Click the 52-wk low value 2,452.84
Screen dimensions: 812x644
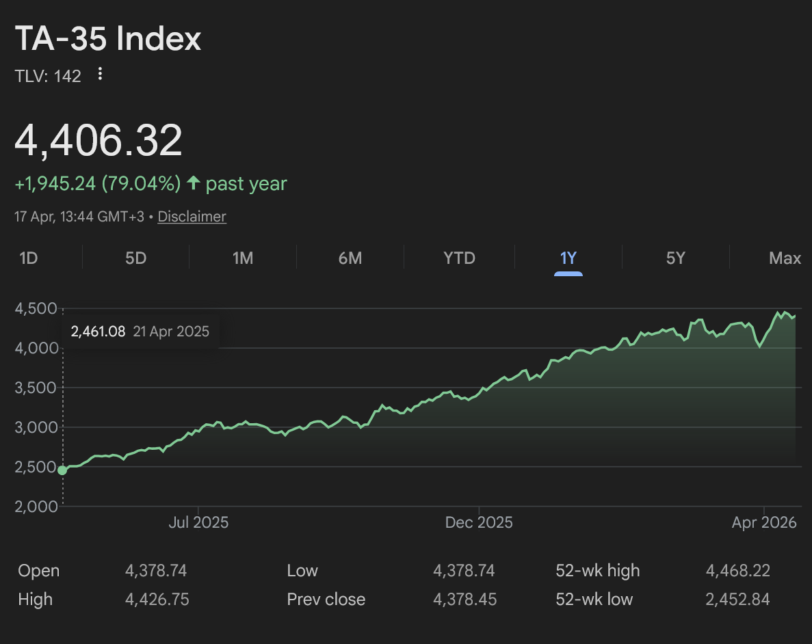(x=737, y=599)
